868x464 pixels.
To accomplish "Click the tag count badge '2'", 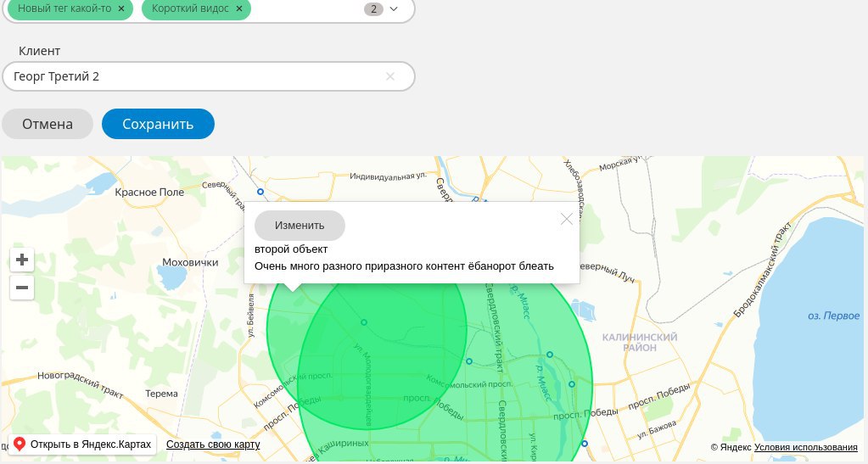I will click(x=373, y=9).
